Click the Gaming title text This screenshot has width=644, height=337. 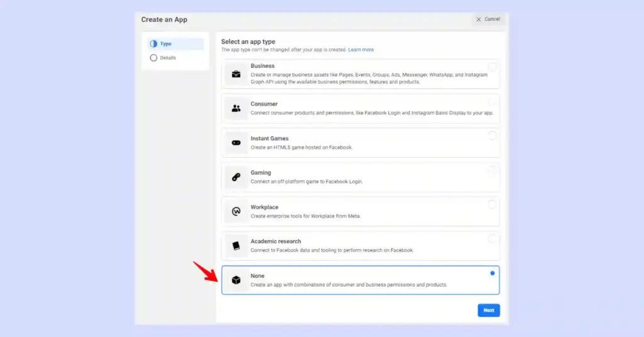pyautogui.click(x=261, y=172)
